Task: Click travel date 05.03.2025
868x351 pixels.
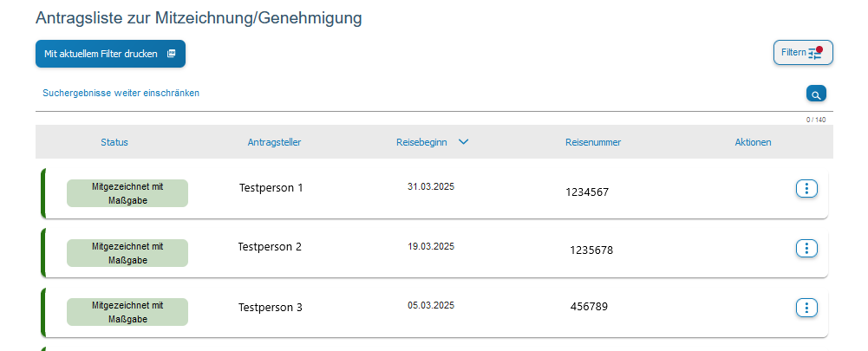Action: pyautogui.click(x=431, y=305)
